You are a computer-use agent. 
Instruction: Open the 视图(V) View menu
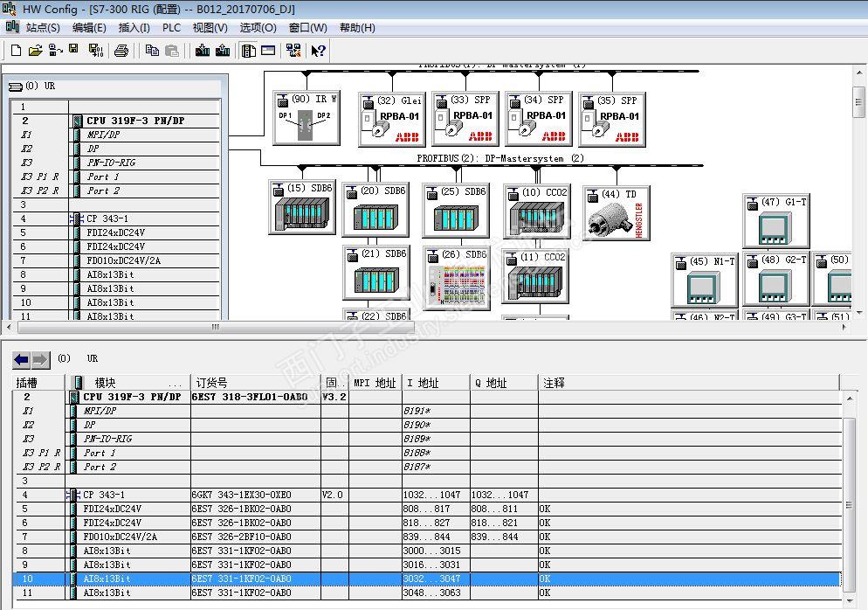210,28
